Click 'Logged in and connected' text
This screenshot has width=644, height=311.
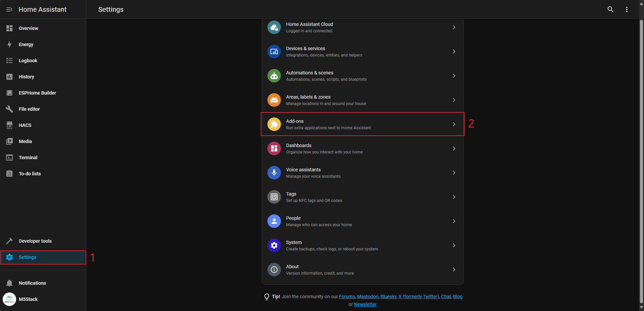[x=309, y=31]
